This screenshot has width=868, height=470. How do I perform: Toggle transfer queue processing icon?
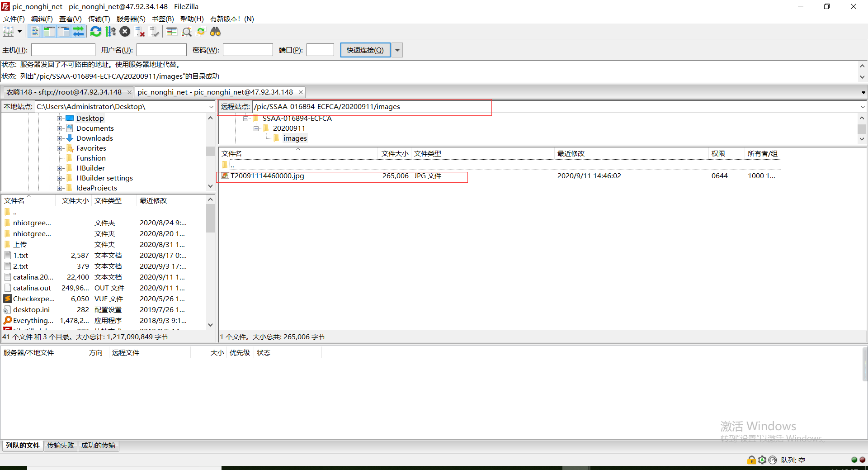point(110,32)
